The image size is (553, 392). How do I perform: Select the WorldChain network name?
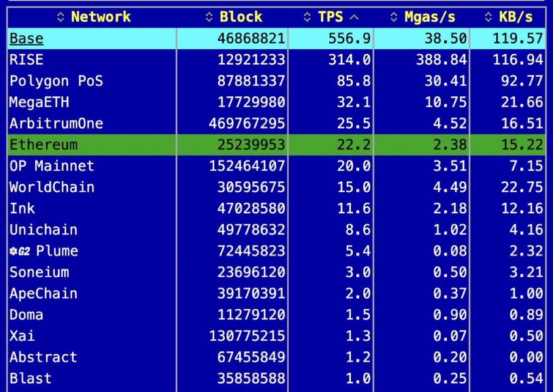pos(52,187)
